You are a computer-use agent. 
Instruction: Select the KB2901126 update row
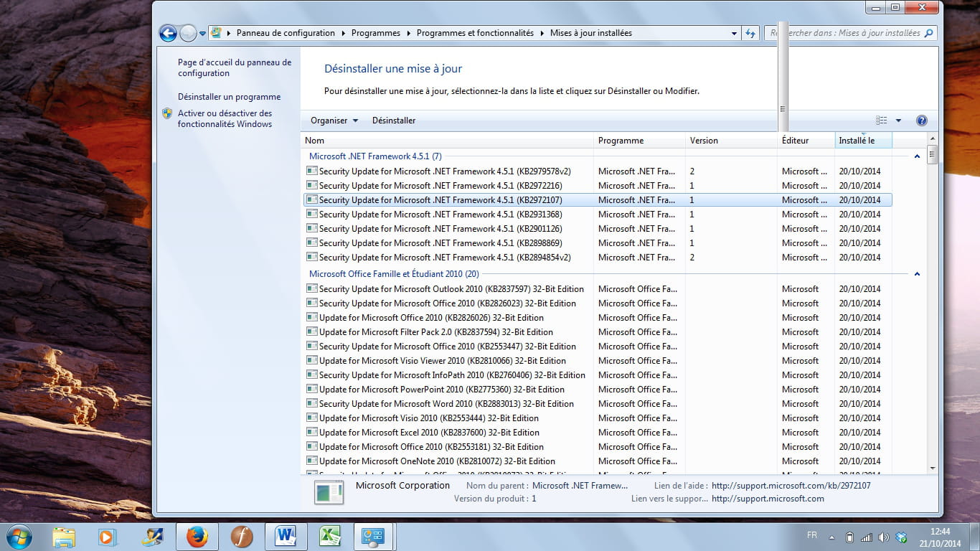(598, 228)
